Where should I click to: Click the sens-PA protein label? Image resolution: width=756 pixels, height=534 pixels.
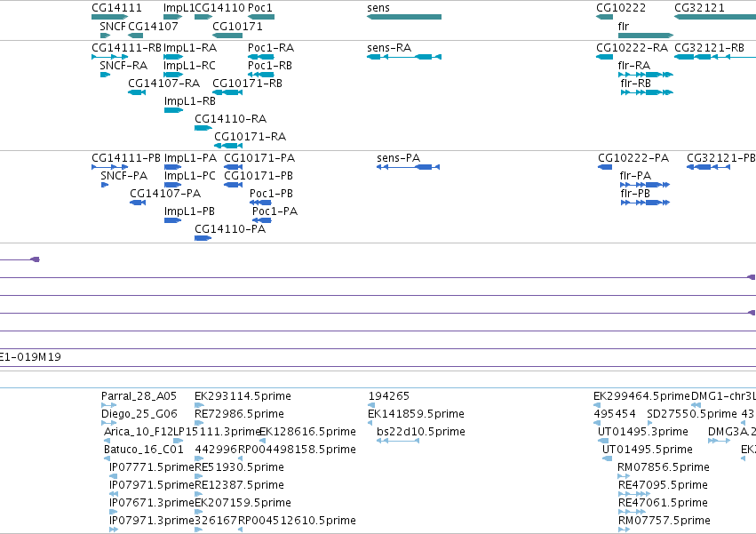click(398, 158)
